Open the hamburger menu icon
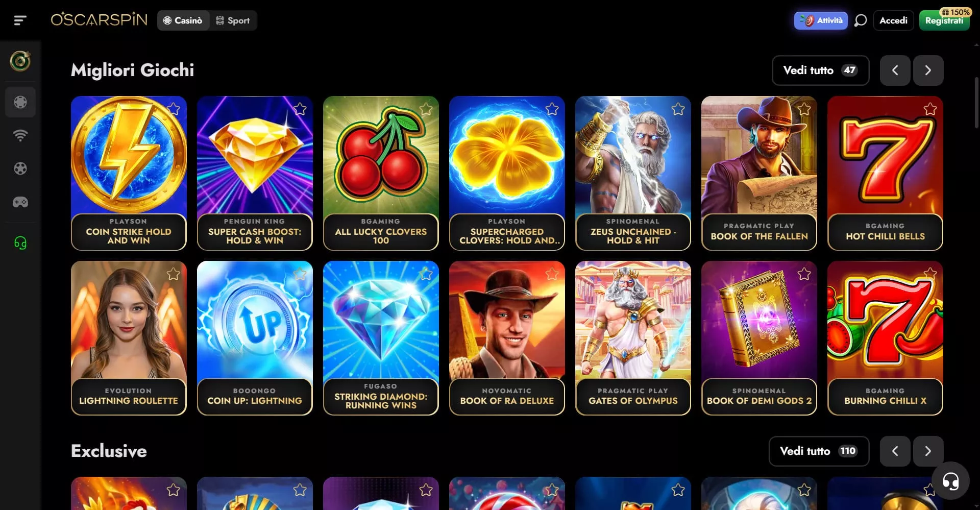Screen dimensions: 980x510 pos(20,20)
